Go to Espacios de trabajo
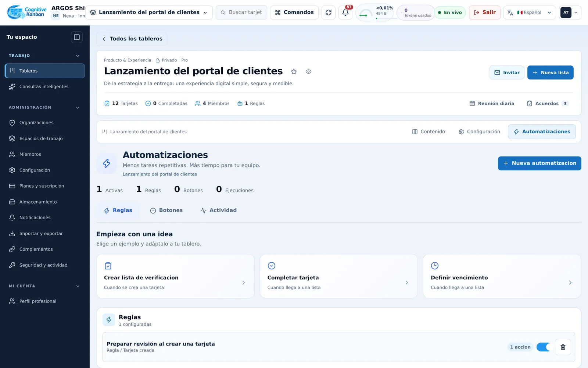 click(44, 138)
